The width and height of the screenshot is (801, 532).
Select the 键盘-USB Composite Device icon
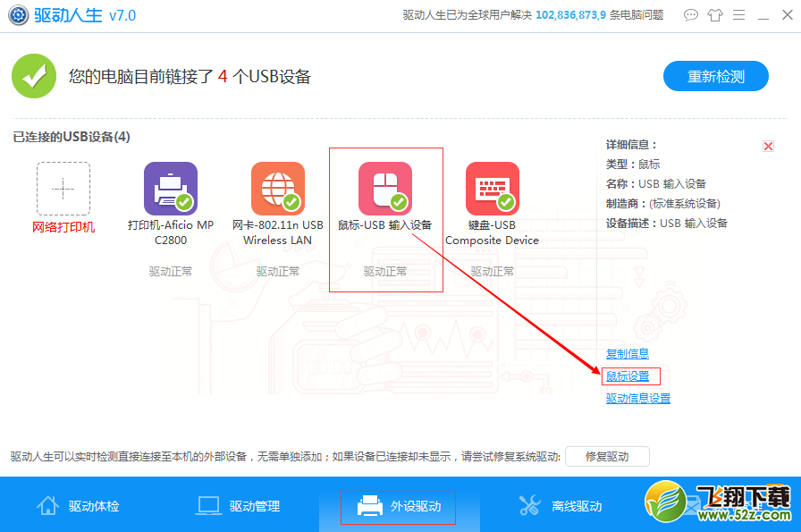[x=493, y=189]
